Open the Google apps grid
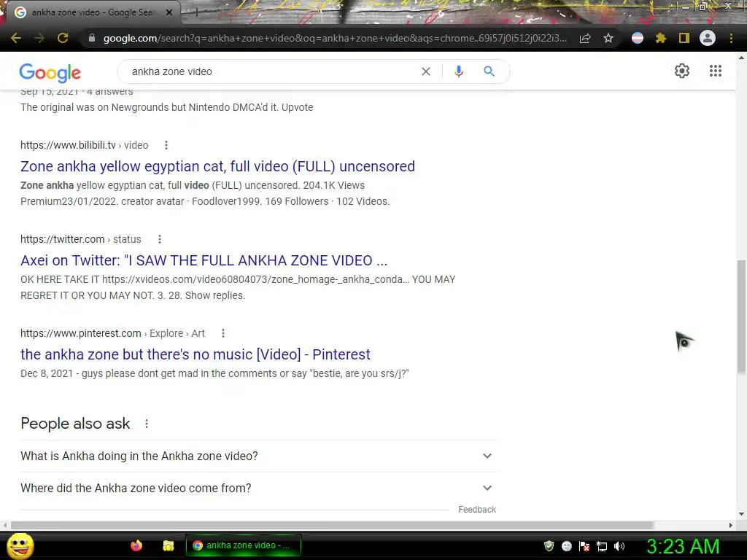This screenshot has width=747, height=560. tap(715, 71)
